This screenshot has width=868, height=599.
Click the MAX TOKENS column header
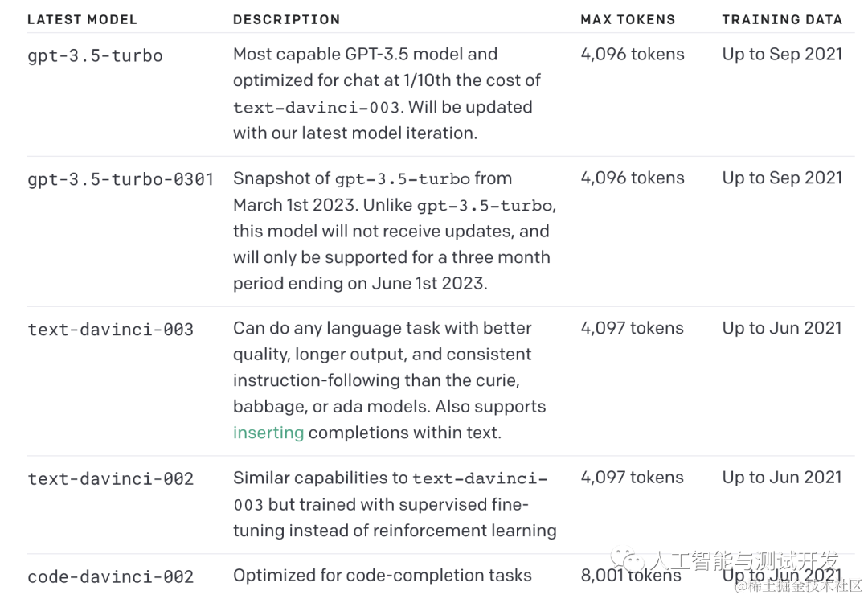(x=628, y=19)
